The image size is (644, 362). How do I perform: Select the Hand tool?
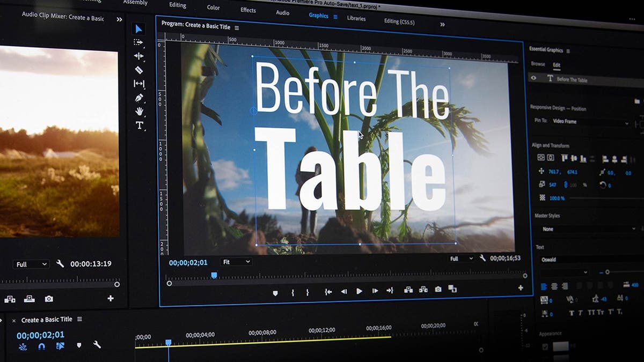(140, 110)
